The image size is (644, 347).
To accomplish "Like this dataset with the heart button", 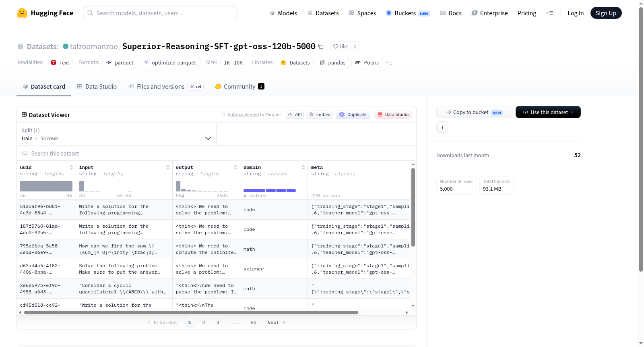I will point(341,46).
